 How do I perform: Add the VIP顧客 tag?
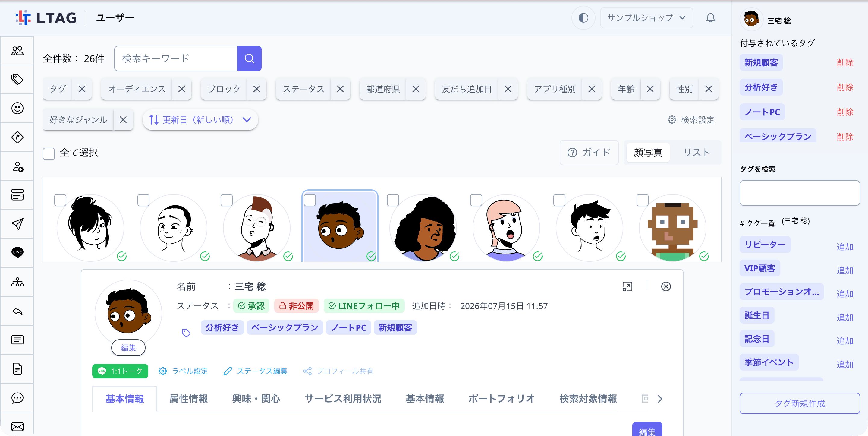click(x=845, y=270)
